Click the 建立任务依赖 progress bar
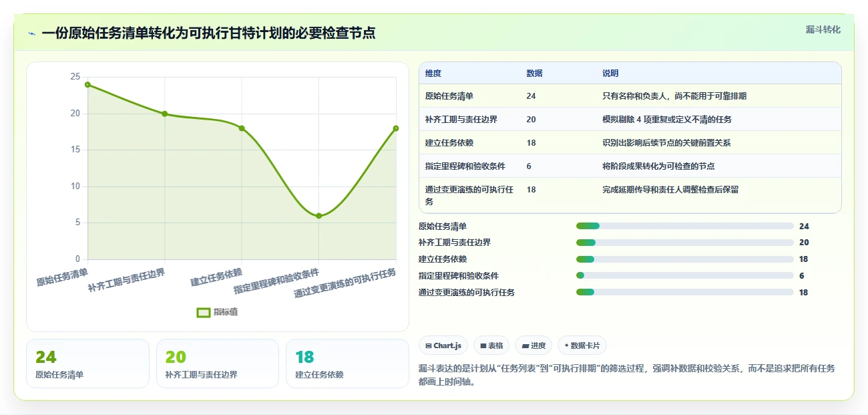The image size is (868, 415). (x=684, y=259)
